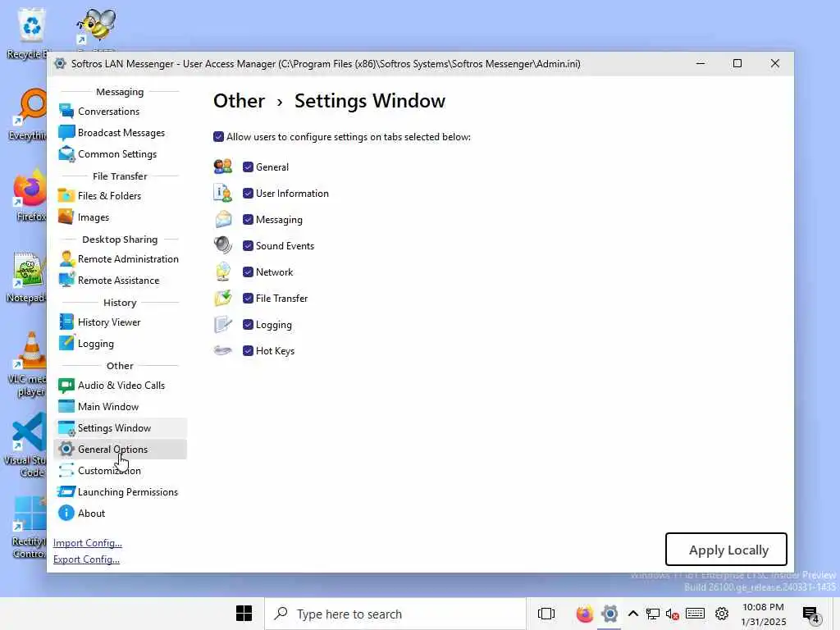Uncheck the File Transfer checkbox
Image resolution: width=840 pixels, height=630 pixels.
[x=248, y=298]
